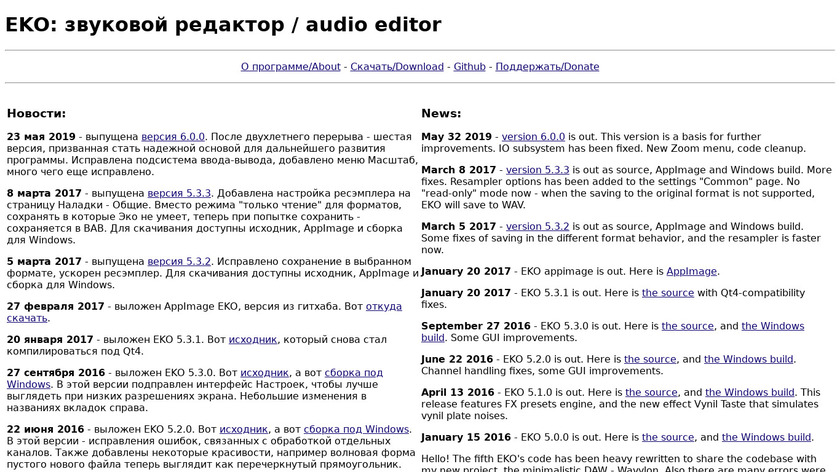
Task: Visit the Github link
Action: click(x=469, y=67)
